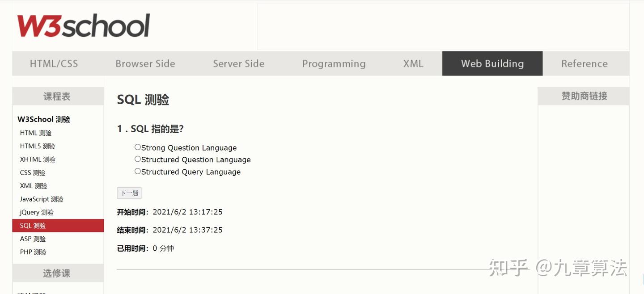Image resolution: width=644 pixels, height=294 pixels.
Task: Open the Reference tab
Action: pyautogui.click(x=584, y=63)
